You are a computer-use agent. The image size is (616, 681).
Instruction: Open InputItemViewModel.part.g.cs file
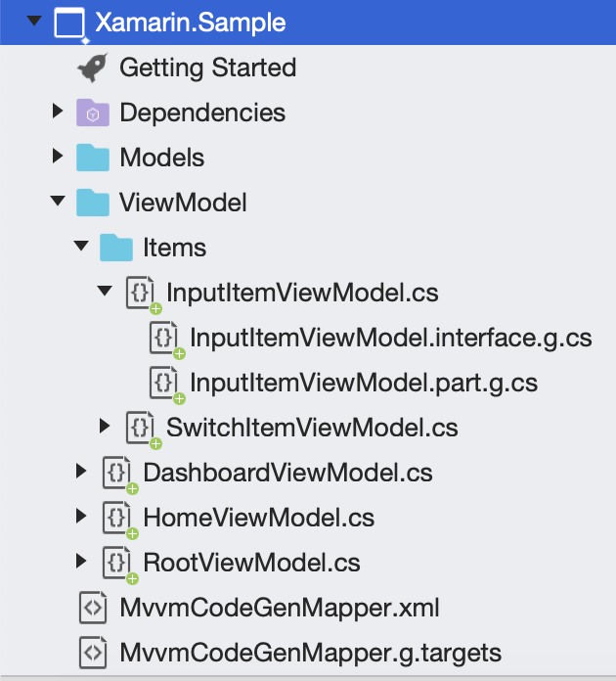click(x=364, y=384)
